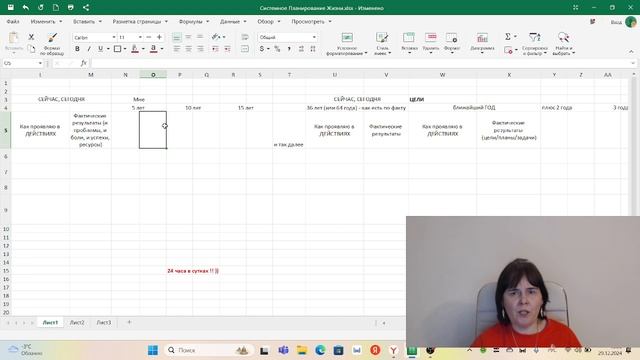Image resolution: width=640 pixels, height=360 pixels.
Task: Toggle bold formatting
Action: click(x=77, y=49)
